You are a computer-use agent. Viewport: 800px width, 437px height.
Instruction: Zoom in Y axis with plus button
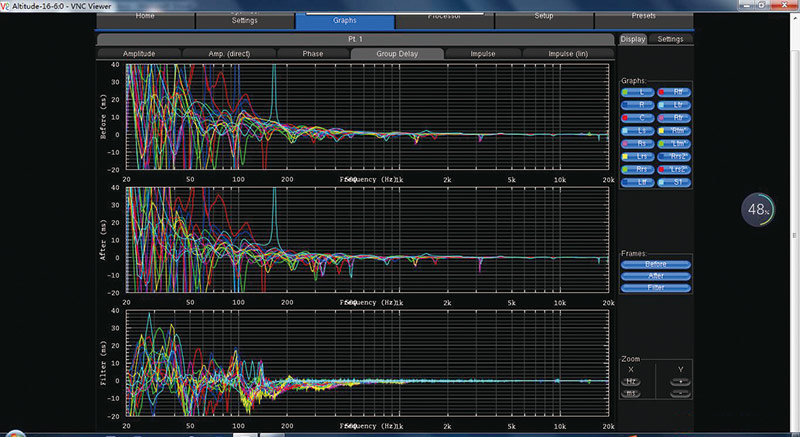click(x=681, y=381)
